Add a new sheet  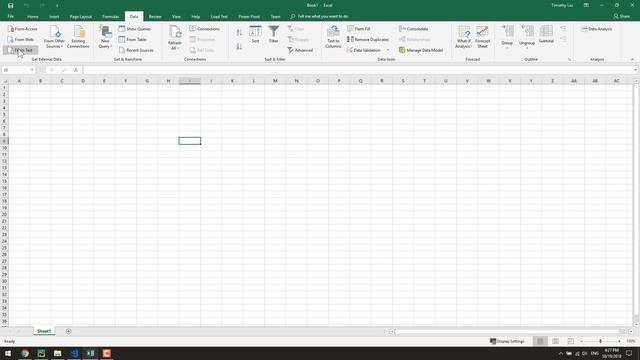click(69, 331)
